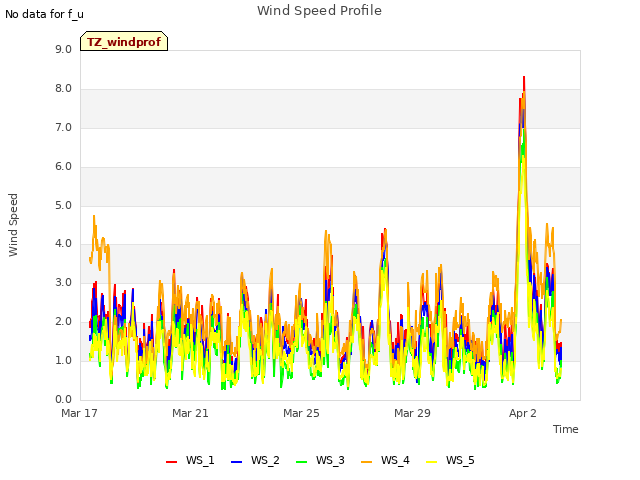The width and height of the screenshot is (640, 480).
Task: Toggle the WS_1 legend entry
Action: point(190,461)
